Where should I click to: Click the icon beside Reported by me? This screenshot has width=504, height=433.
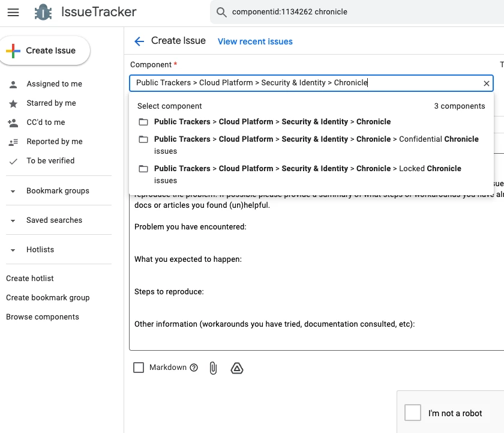coord(13,142)
